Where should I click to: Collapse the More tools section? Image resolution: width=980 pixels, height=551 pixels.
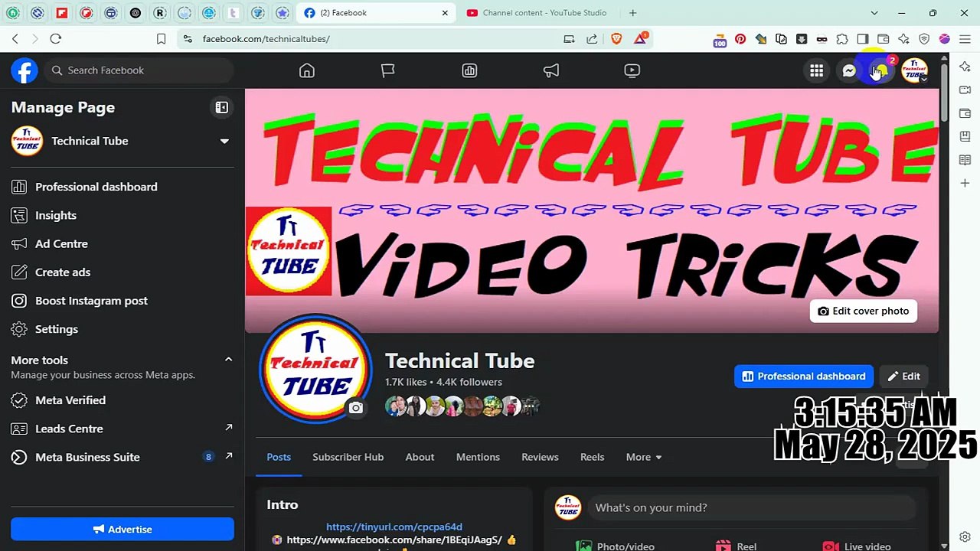coord(228,360)
